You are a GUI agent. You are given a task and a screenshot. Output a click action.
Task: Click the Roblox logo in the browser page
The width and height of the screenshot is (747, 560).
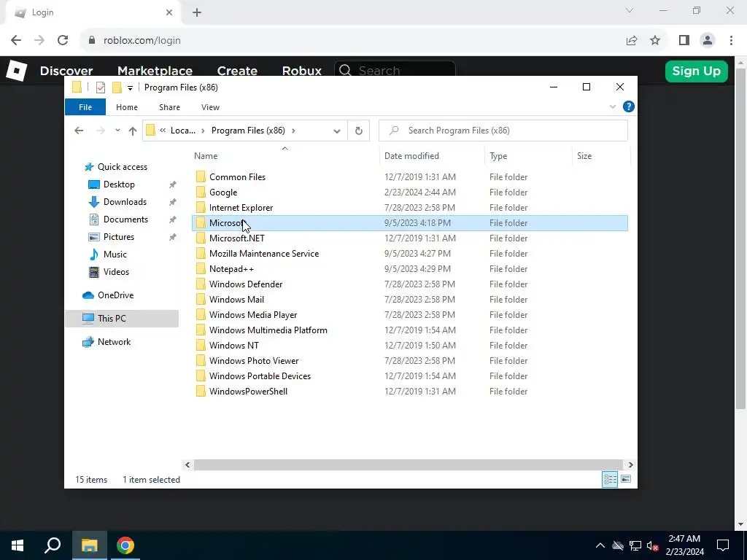(x=17, y=71)
